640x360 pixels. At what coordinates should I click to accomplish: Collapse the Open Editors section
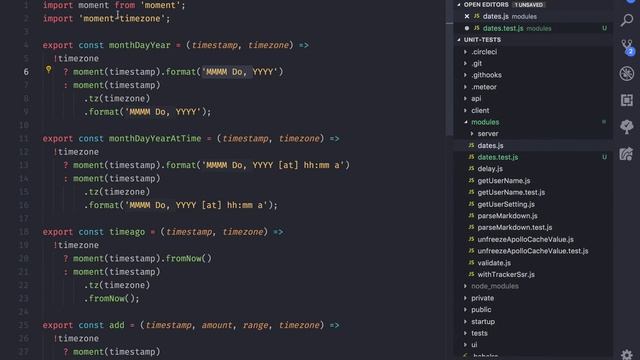[459, 4]
